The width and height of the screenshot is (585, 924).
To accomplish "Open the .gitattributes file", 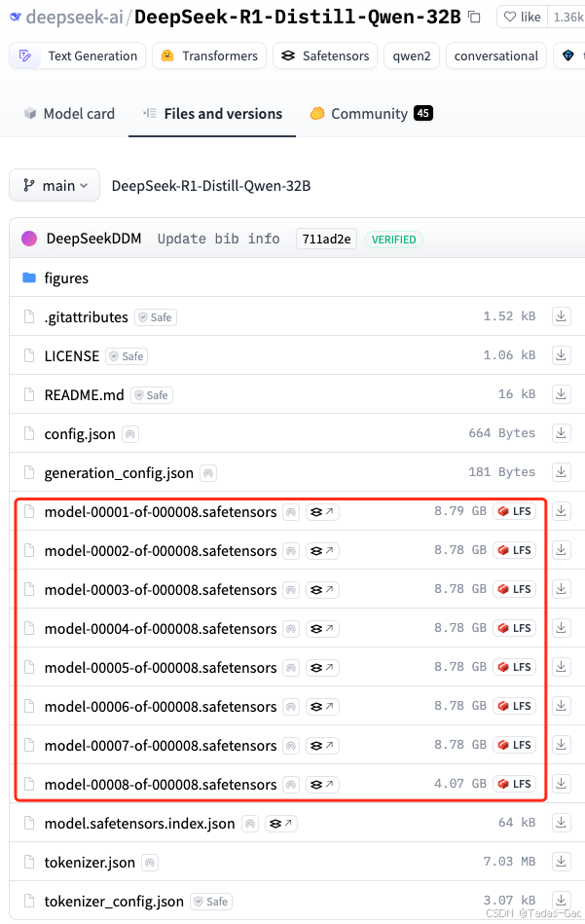I will 86,317.
